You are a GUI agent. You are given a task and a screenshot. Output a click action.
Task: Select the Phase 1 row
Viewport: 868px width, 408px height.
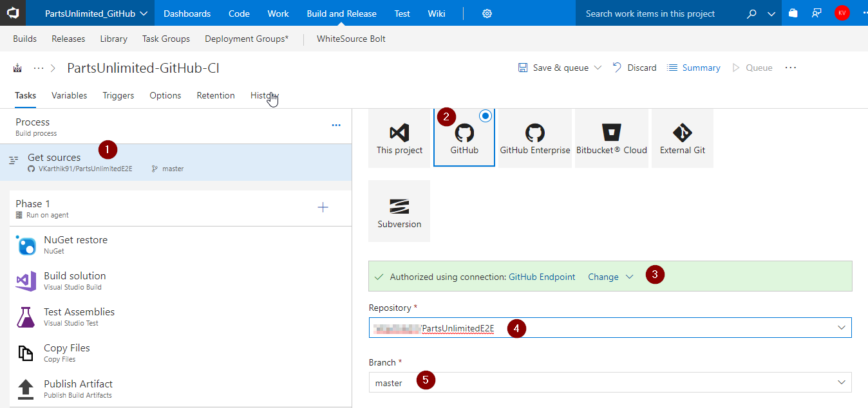(181, 208)
